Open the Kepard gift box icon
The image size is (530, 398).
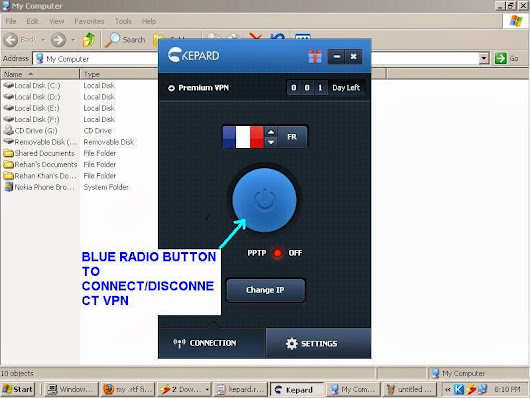(315, 56)
